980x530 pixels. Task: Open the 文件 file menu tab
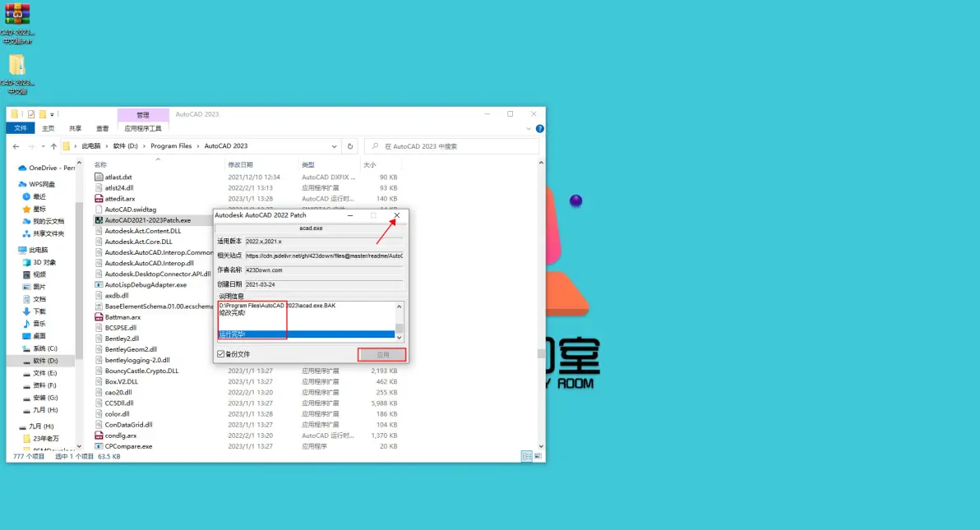[x=21, y=128]
